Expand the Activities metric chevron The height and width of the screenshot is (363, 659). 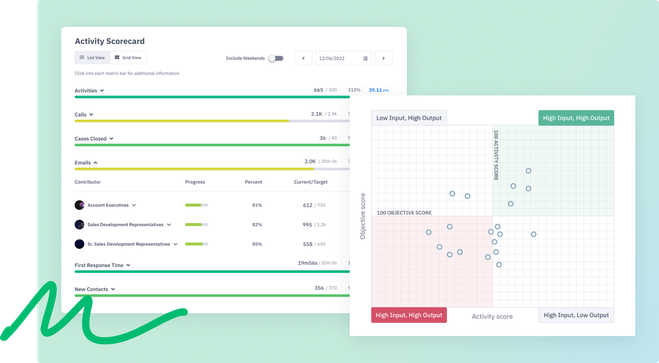pyautogui.click(x=102, y=91)
